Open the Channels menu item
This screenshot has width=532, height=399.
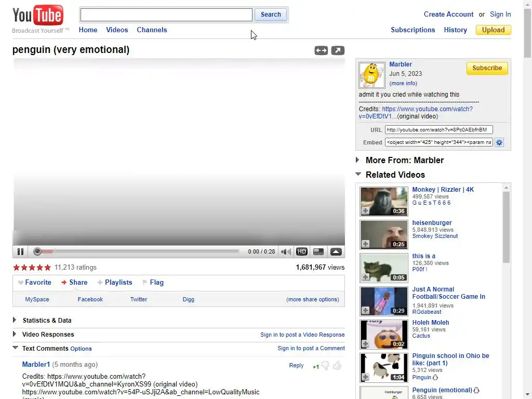[x=152, y=30]
